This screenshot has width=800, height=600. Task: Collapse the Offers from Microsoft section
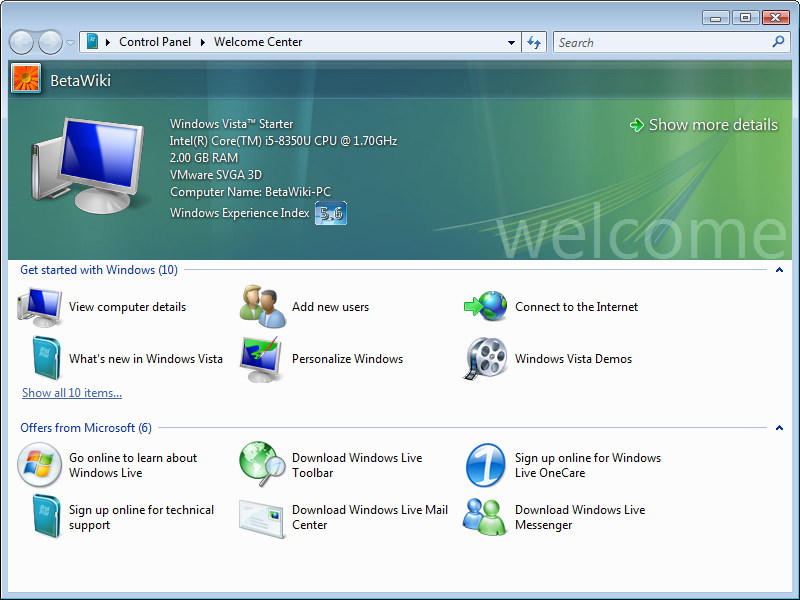pyautogui.click(x=779, y=428)
